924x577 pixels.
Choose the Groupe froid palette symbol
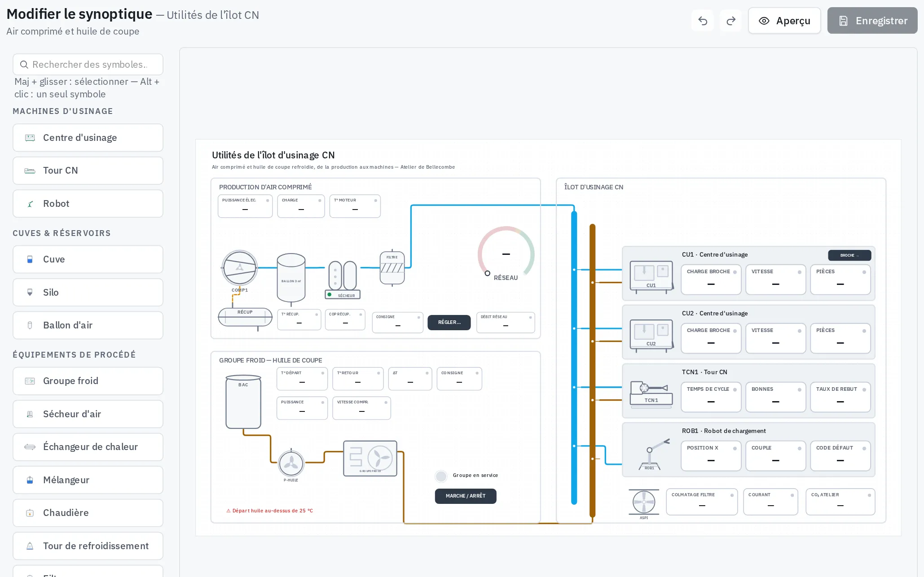pyautogui.click(x=88, y=381)
